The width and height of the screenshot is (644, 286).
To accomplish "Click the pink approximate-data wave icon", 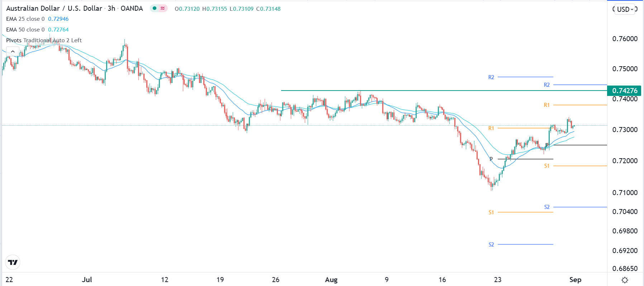I will pos(163,8).
